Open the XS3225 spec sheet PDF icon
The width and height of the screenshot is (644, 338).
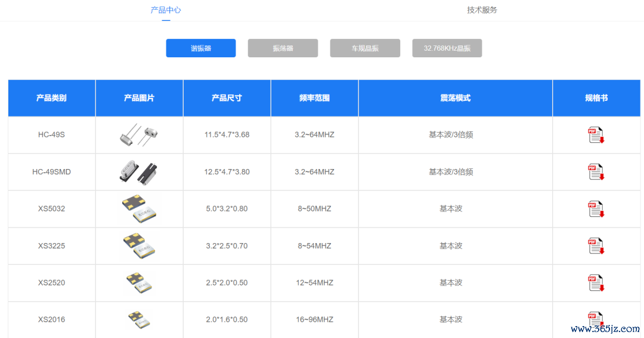click(x=596, y=246)
